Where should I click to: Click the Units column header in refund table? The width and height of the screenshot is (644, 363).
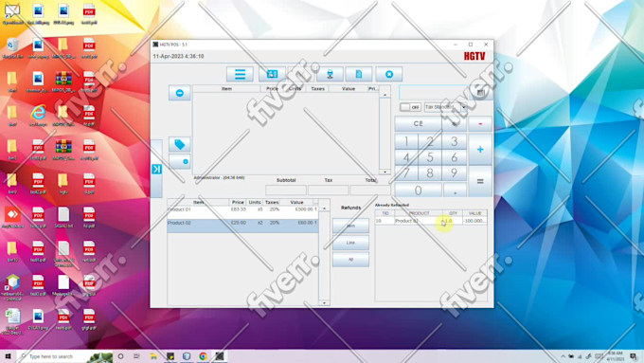[255, 202]
